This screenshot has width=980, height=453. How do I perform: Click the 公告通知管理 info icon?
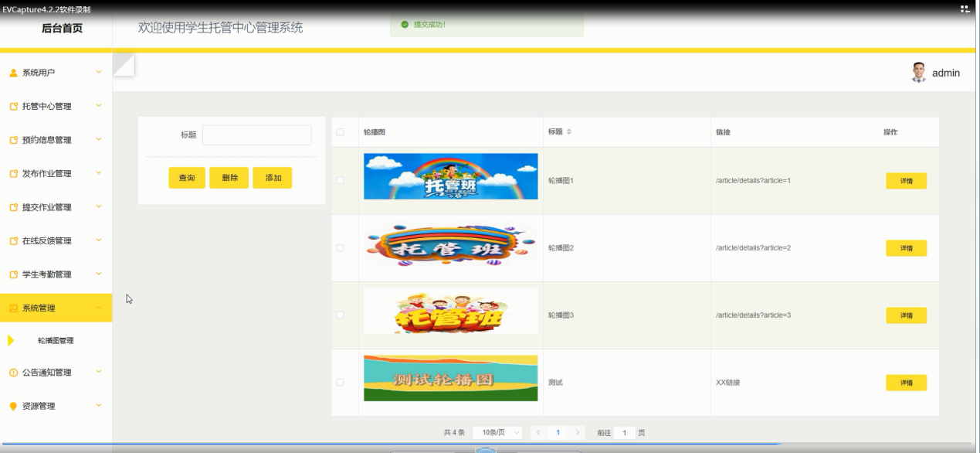(x=13, y=373)
